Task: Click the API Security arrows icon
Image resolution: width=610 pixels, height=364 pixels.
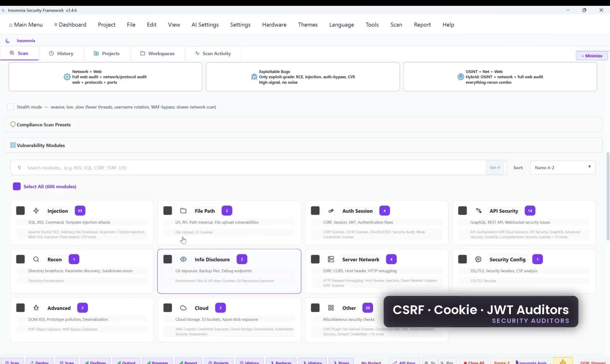Action: 478,211
